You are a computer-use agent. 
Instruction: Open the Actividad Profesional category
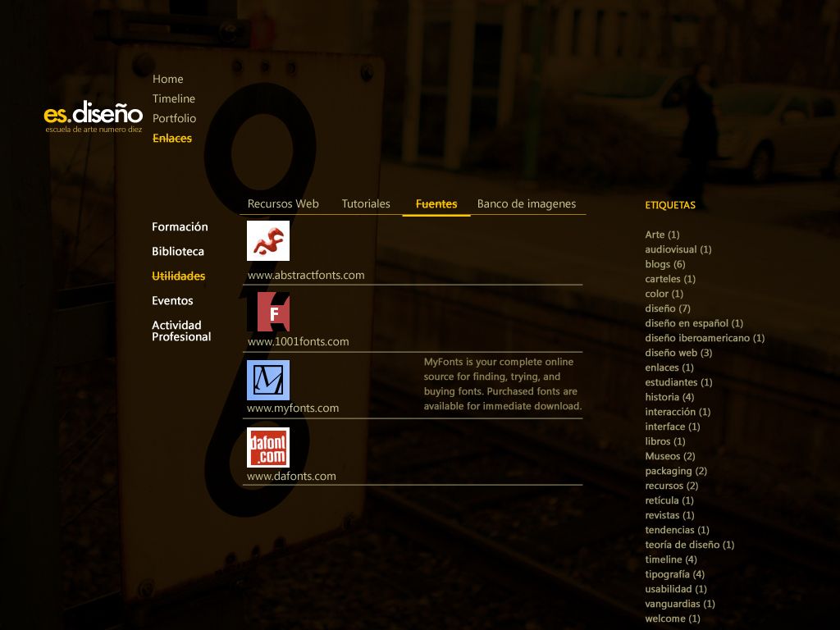pyautogui.click(x=181, y=331)
